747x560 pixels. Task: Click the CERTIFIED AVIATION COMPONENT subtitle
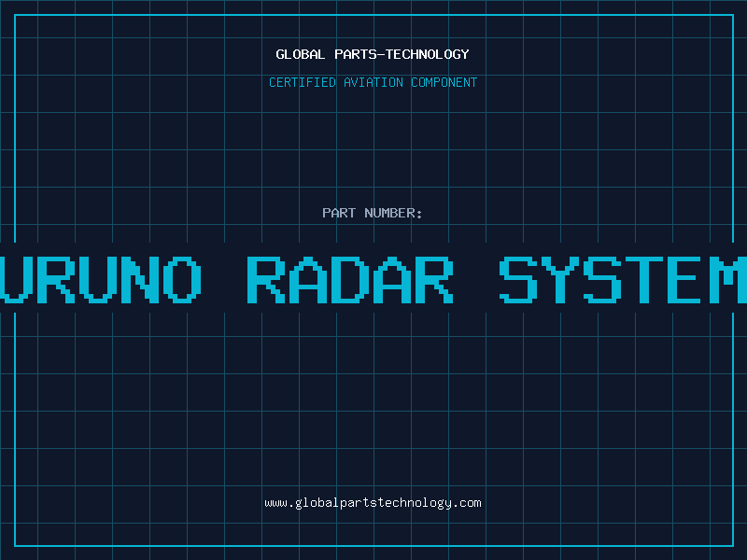[373, 82]
